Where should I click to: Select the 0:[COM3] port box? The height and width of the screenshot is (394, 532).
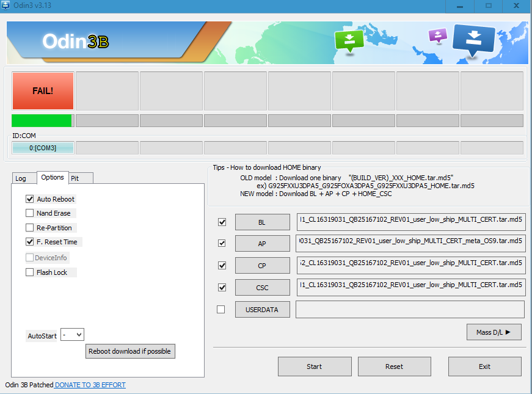42,147
